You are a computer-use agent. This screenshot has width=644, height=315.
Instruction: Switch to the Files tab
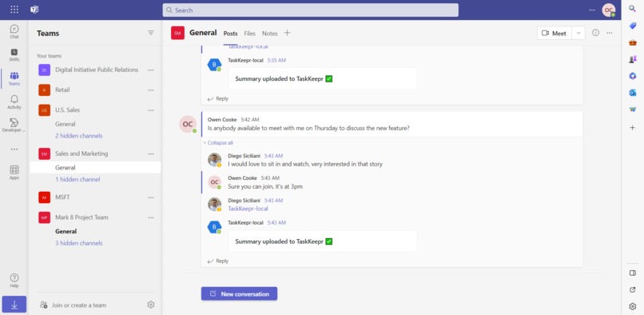[x=250, y=34]
